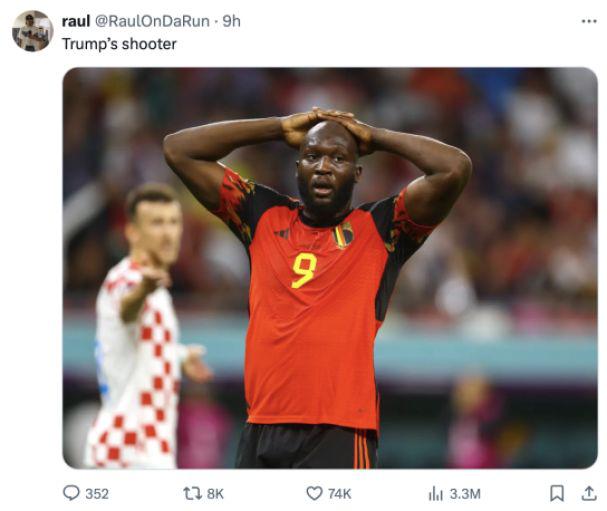Click the yellow number 9 on jersey
The image size is (607, 511).
304,270
